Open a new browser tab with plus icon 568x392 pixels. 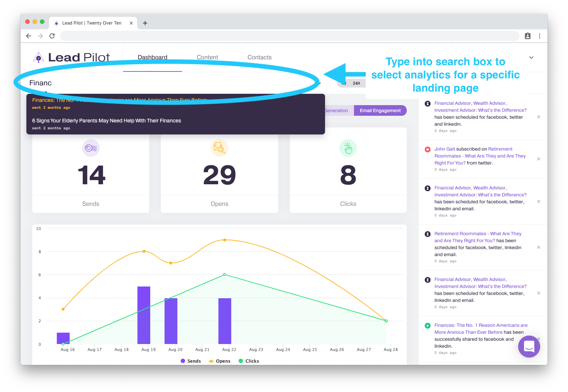tap(145, 23)
